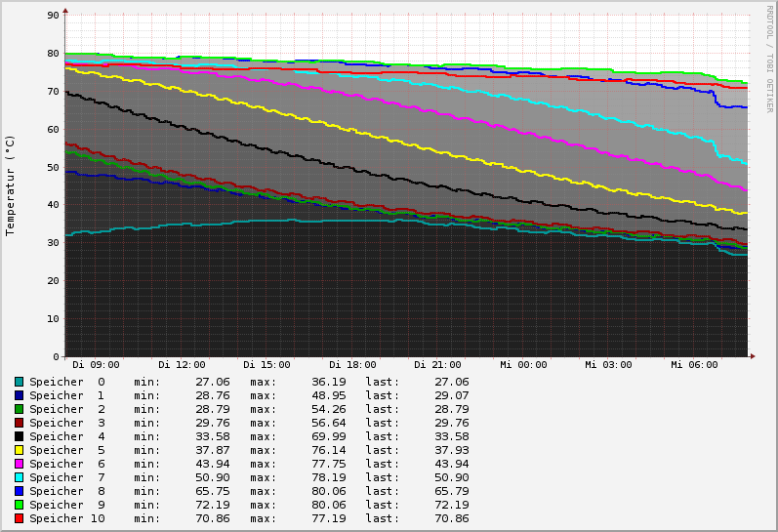This screenshot has height=532, width=778.
Task: Select the magenta Speicher 6 legend swatch
Action: pyautogui.click(x=19, y=464)
